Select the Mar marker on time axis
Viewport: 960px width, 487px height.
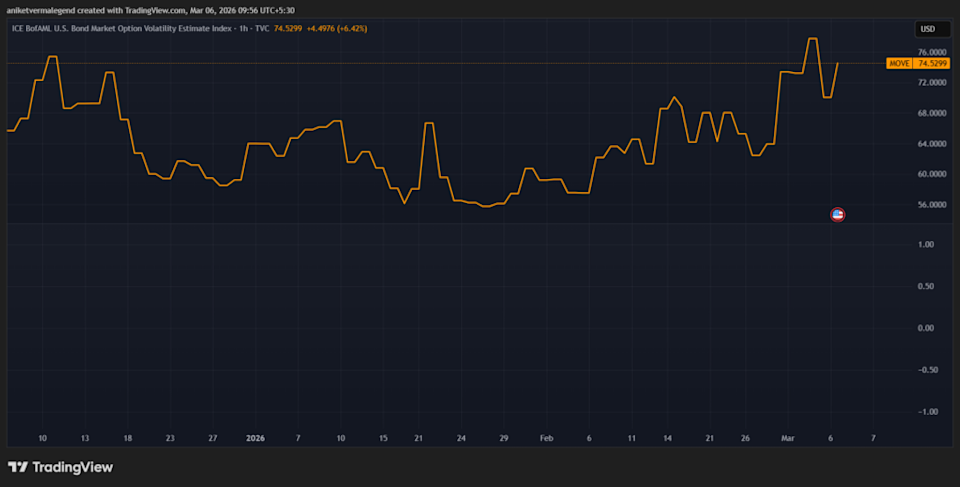coord(790,438)
